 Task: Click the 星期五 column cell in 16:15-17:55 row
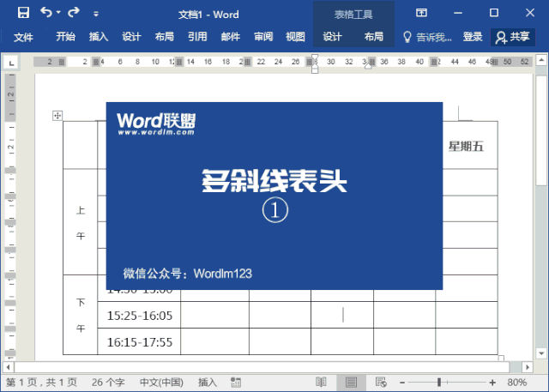pyautogui.click(x=467, y=341)
